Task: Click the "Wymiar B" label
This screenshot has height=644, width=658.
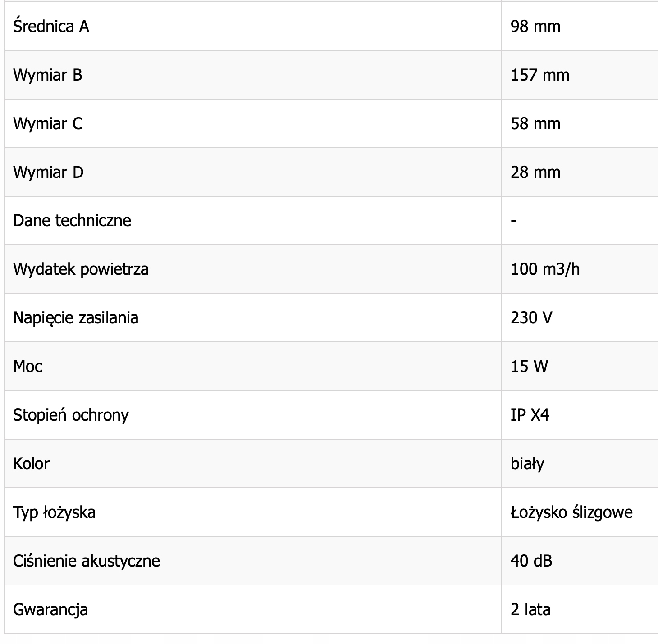Action: click(48, 75)
